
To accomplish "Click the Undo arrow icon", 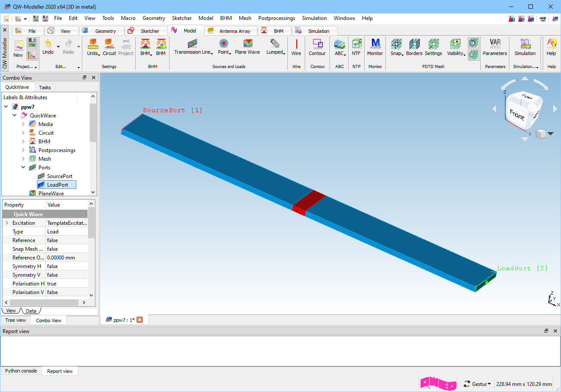I will 48,44.
